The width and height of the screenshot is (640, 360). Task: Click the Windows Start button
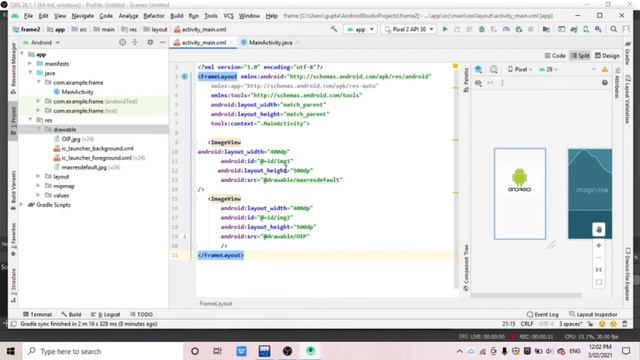(x=11, y=351)
